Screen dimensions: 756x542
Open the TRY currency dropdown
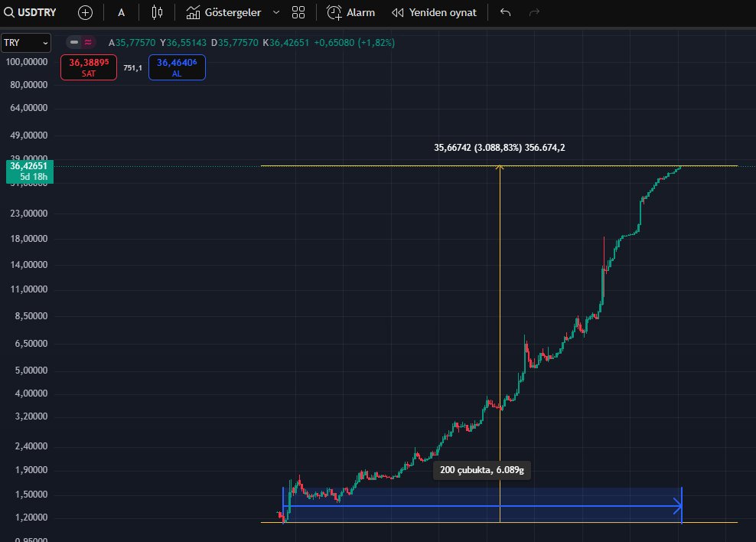pos(26,43)
